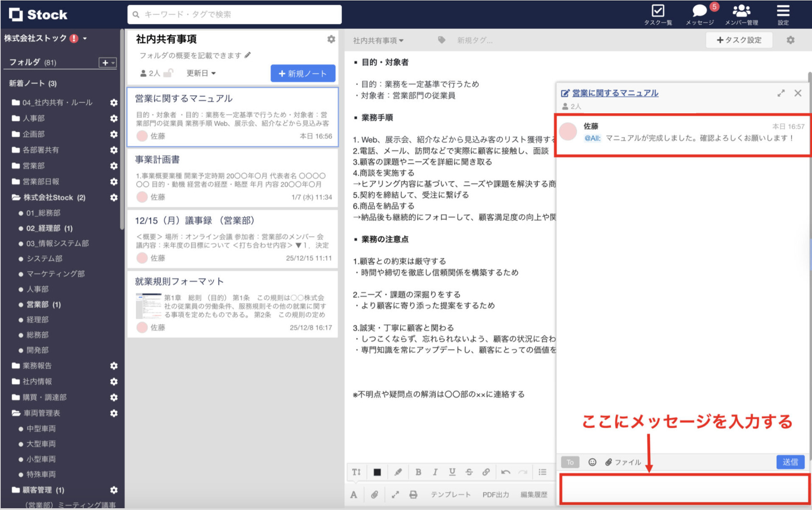Open 編集履歴 edit history
812x510 pixels.
pyautogui.click(x=534, y=494)
